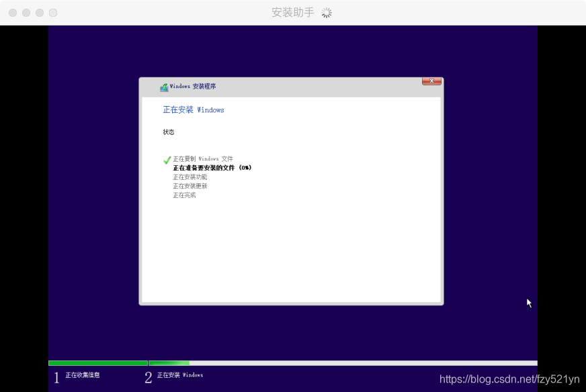The width and height of the screenshot is (586, 392).
Task: Select the 正在安装功能 step
Action: point(190,177)
